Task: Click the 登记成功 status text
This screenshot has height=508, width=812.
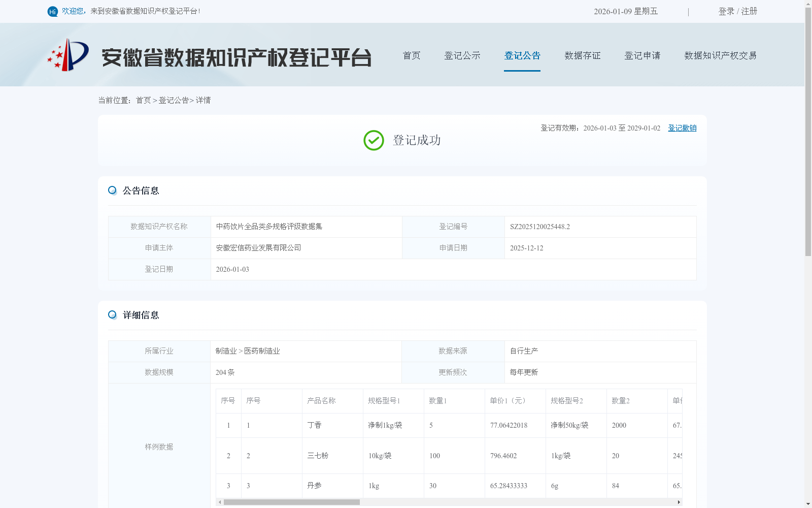Action: tap(417, 140)
